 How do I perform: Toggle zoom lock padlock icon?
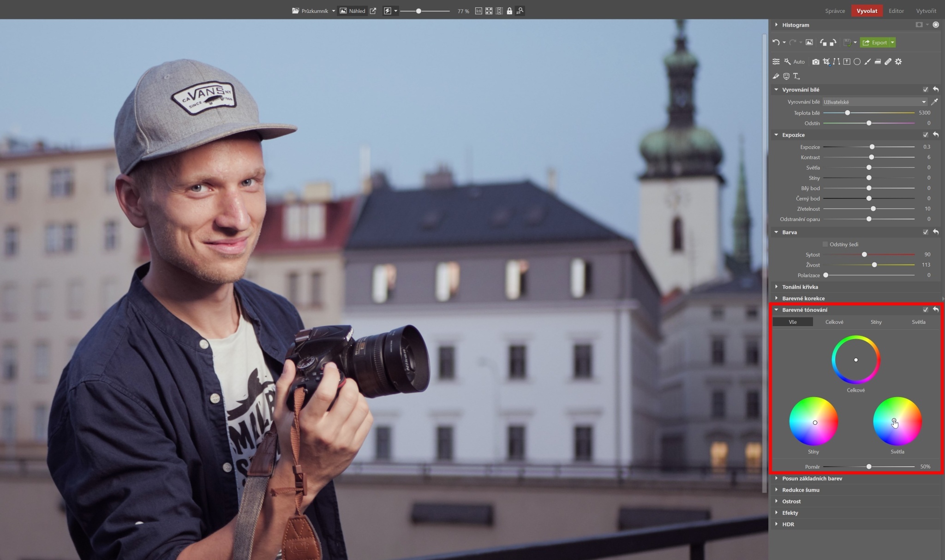click(x=509, y=11)
